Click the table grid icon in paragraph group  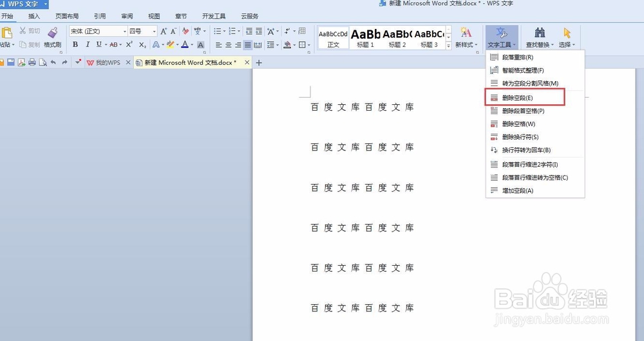coord(302,31)
